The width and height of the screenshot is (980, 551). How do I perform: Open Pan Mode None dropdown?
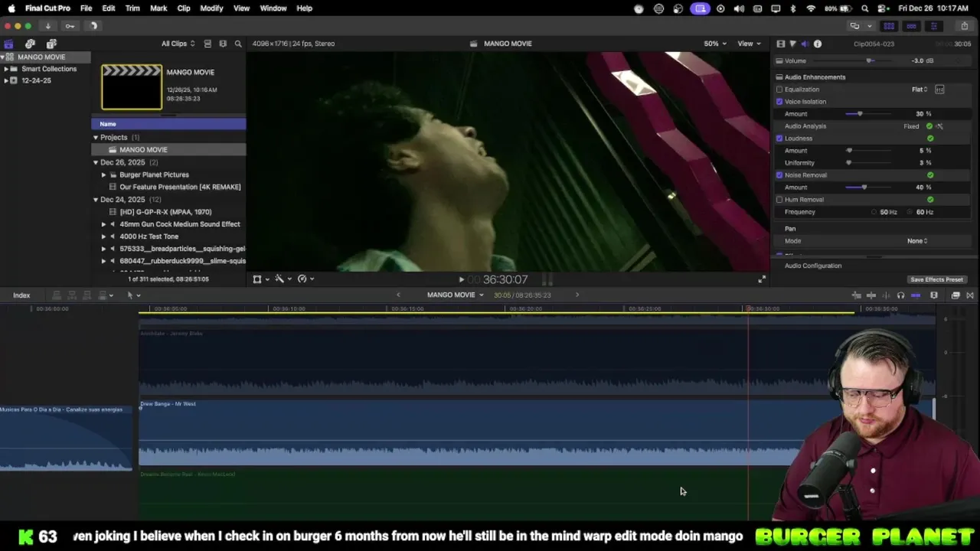pyautogui.click(x=917, y=241)
